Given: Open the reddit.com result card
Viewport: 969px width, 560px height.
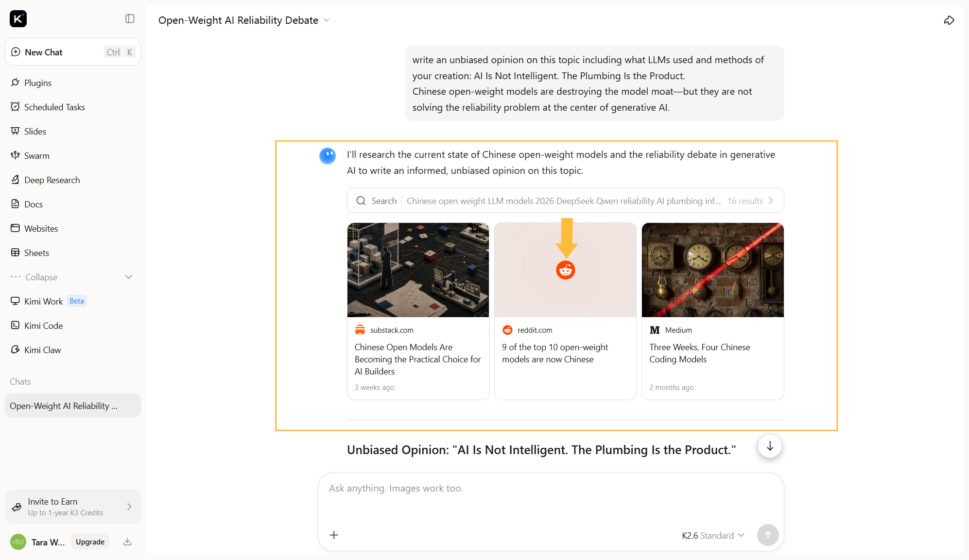Looking at the screenshot, I should [565, 311].
